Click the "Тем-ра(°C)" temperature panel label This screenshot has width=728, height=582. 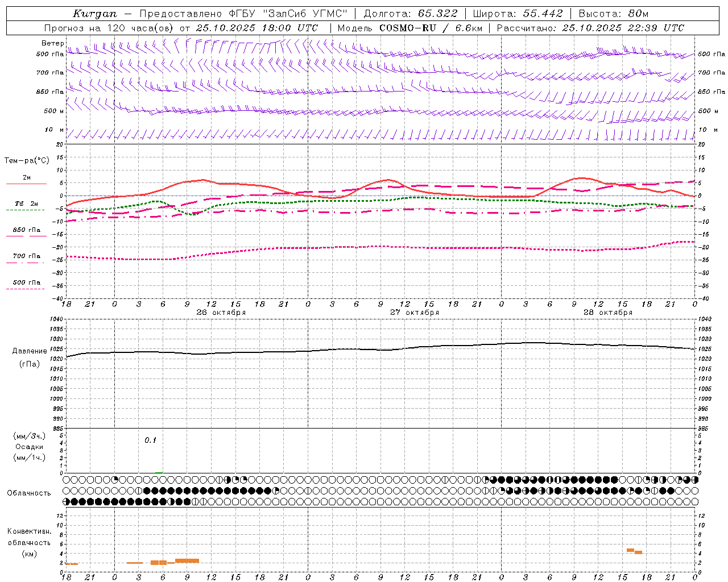coord(27,161)
